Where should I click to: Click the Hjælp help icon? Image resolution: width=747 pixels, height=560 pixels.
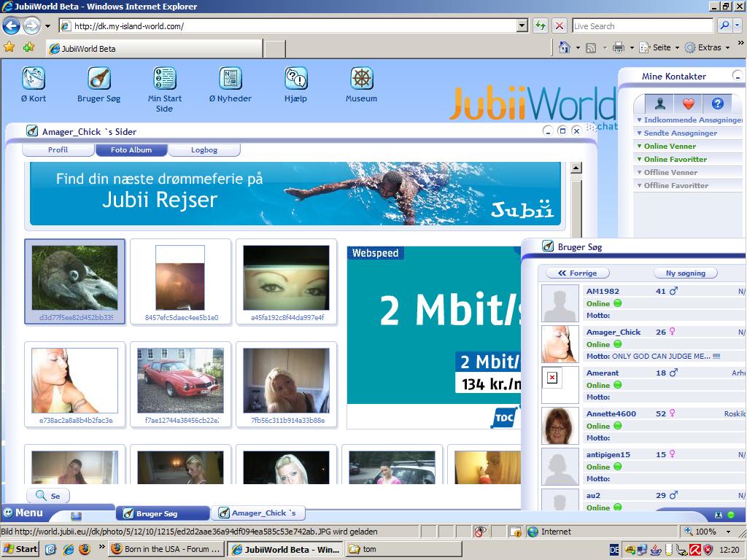coord(296,78)
